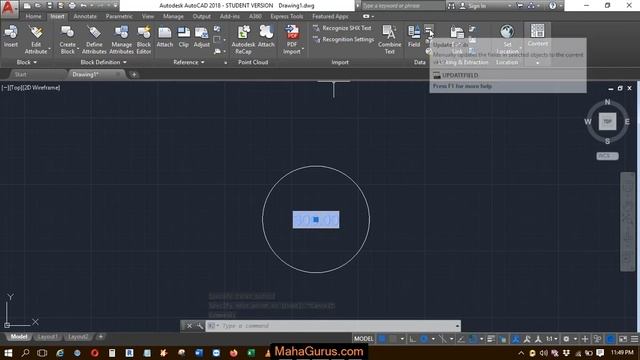
Task: Click the AutoCAD application menu logo
Action: click(x=9, y=8)
